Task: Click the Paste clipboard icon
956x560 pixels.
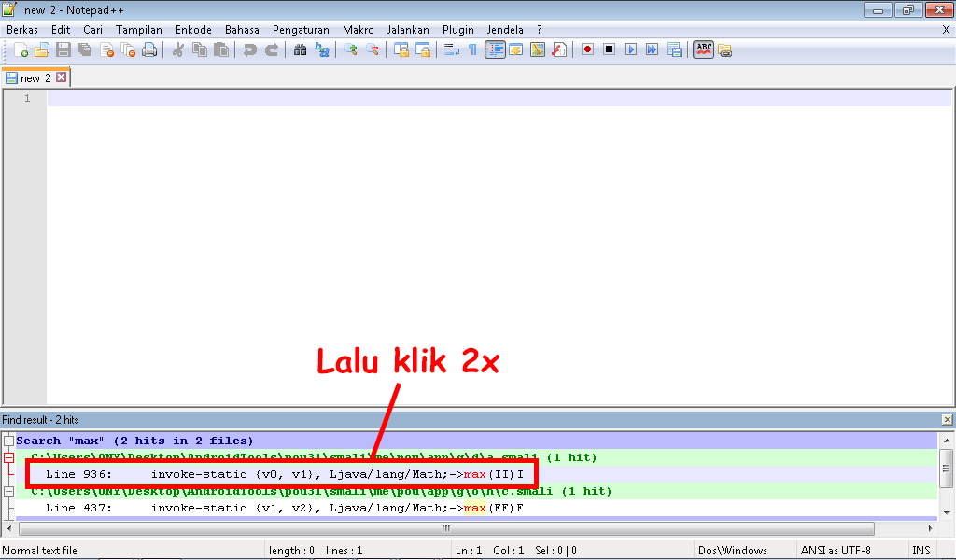Action: [221, 50]
